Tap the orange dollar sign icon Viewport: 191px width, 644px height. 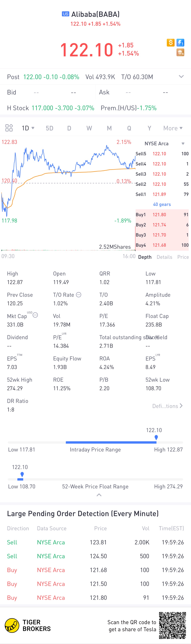170,42
